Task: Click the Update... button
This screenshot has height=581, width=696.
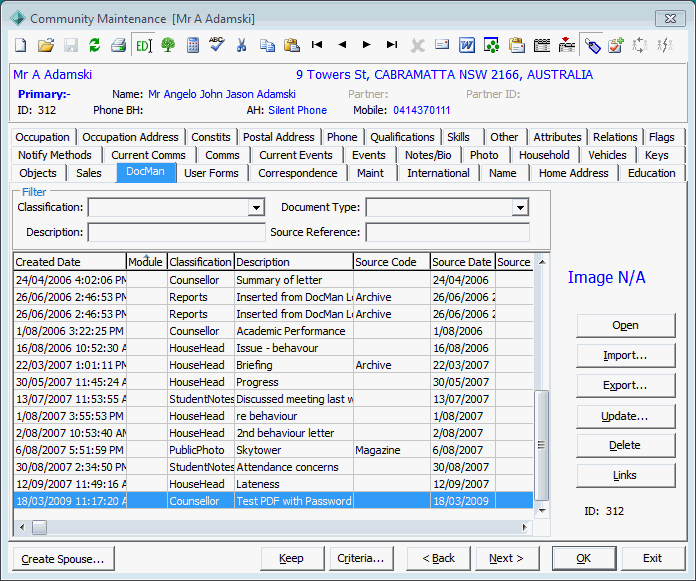Action: [x=625, y=416]
